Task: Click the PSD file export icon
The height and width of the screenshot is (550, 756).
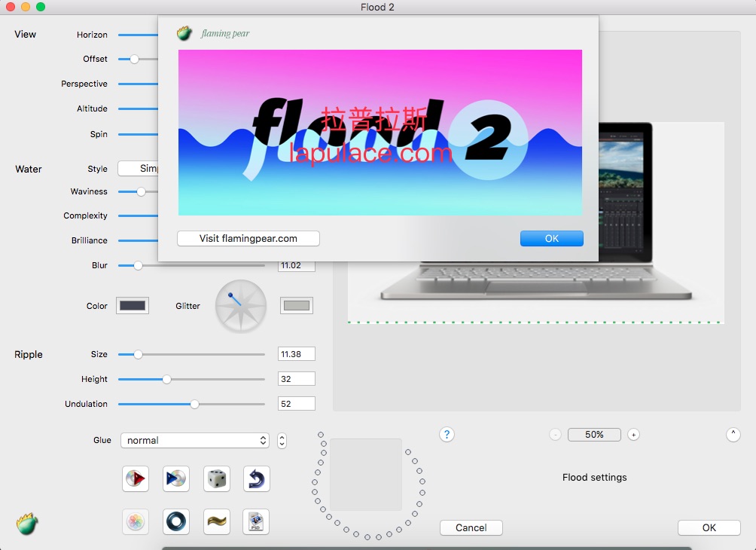Action: pyautogui.click(x=256, y=521)
